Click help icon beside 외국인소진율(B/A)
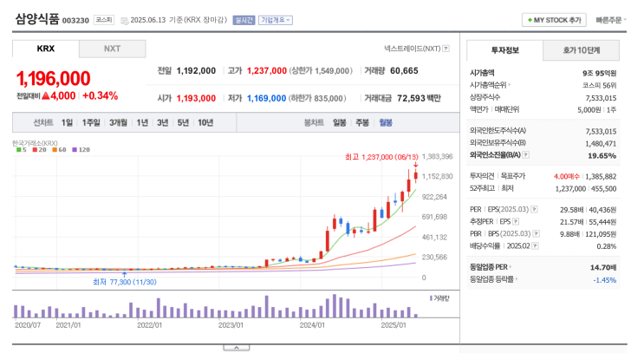644x353 pixels. point(526,155)
